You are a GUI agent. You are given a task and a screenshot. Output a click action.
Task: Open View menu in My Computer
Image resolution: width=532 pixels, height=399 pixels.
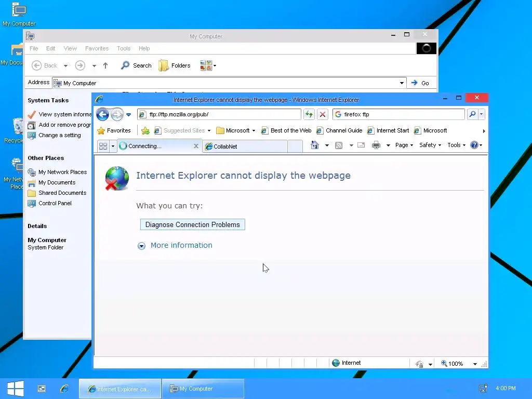coord(70,48)
